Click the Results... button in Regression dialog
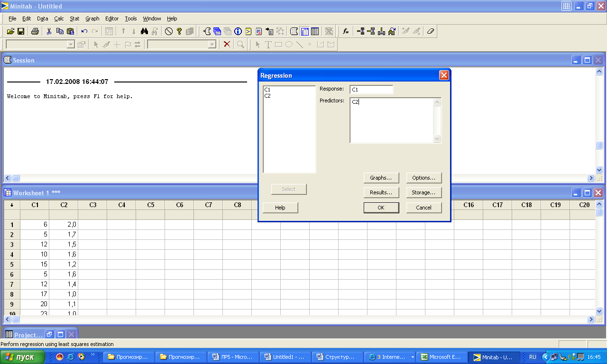The height and width of the screenshot is (364, 607). tap(381, 192)
